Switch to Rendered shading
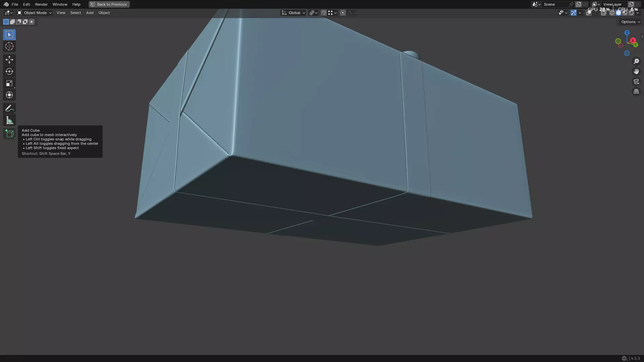Image resolution: width=644 pixels, height=362 pixels. (x=631, y=13)
